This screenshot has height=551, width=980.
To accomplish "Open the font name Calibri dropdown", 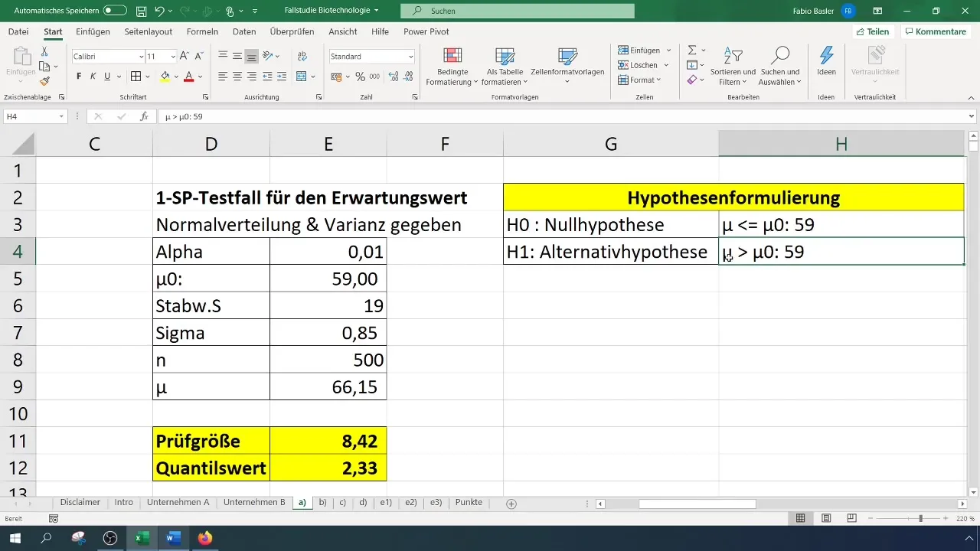I will coord(141,57).
